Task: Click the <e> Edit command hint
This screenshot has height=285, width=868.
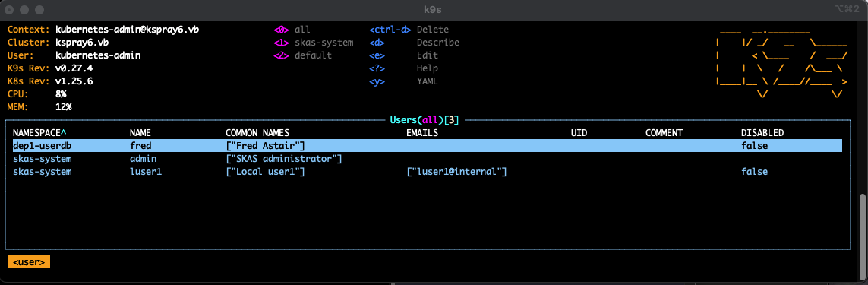Action: pos(403,55)
